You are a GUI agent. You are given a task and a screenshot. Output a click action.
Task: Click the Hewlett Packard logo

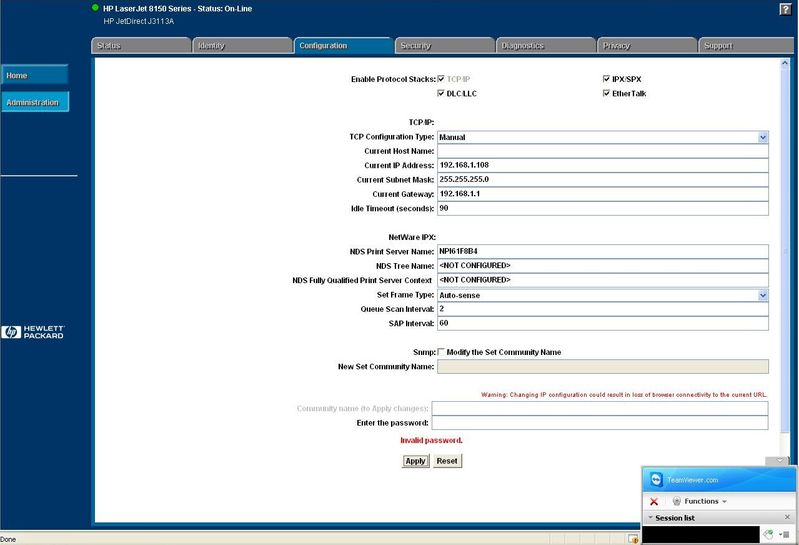pos(34,332)
